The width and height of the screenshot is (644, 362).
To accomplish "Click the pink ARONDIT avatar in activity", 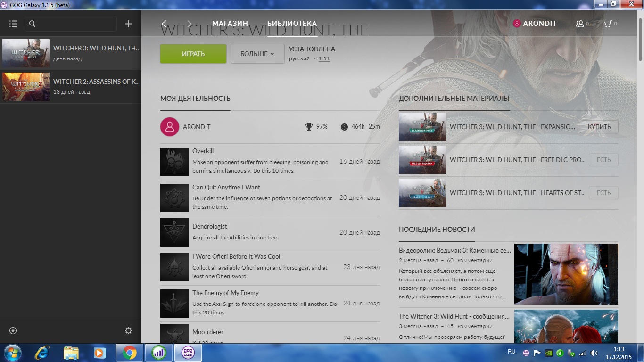I will click(x=170, y=127).
